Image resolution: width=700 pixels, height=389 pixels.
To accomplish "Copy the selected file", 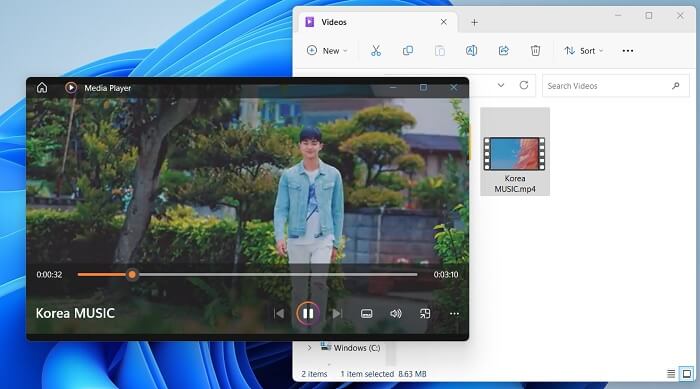I will click(x=408, y=50).
